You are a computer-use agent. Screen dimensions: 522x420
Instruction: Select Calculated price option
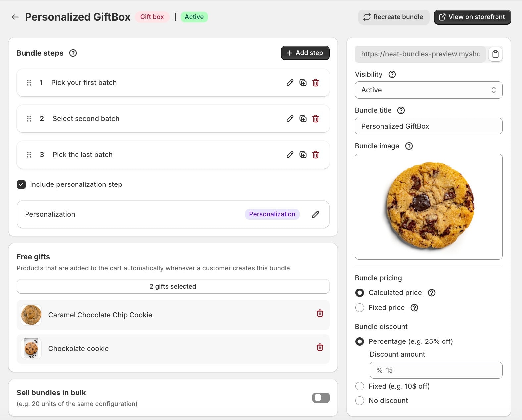point(360,293)
